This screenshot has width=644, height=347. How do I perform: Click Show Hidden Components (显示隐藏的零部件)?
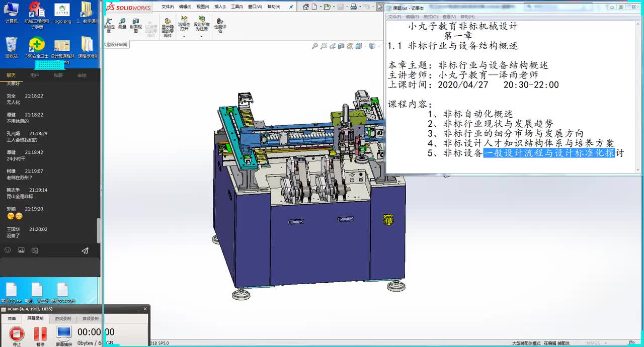[168, 27]
